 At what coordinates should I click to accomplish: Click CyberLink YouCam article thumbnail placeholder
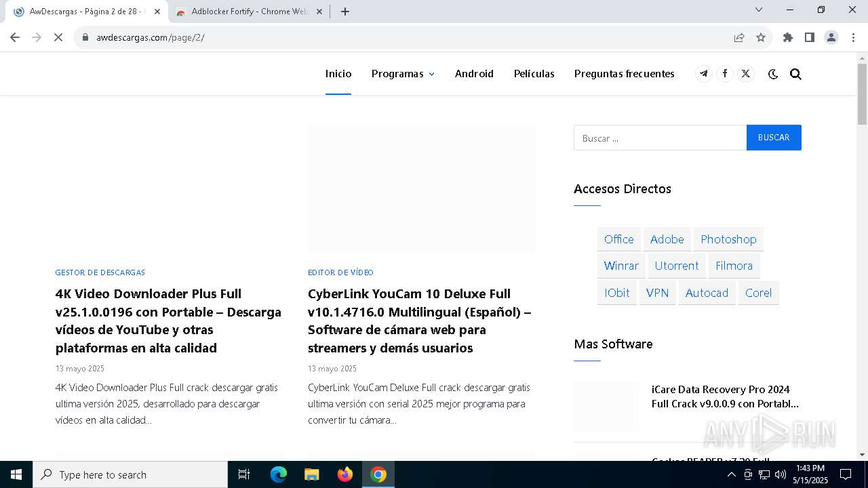coord(422,188)
